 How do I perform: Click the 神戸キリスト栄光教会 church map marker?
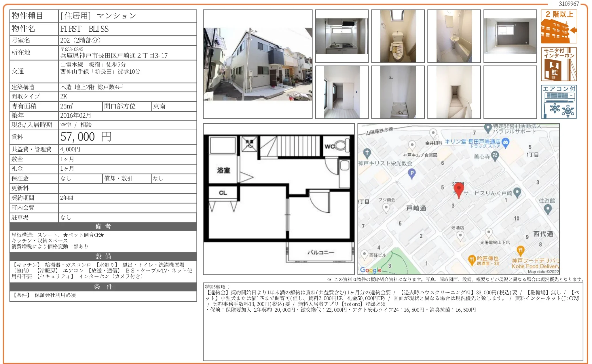(367, 153)
